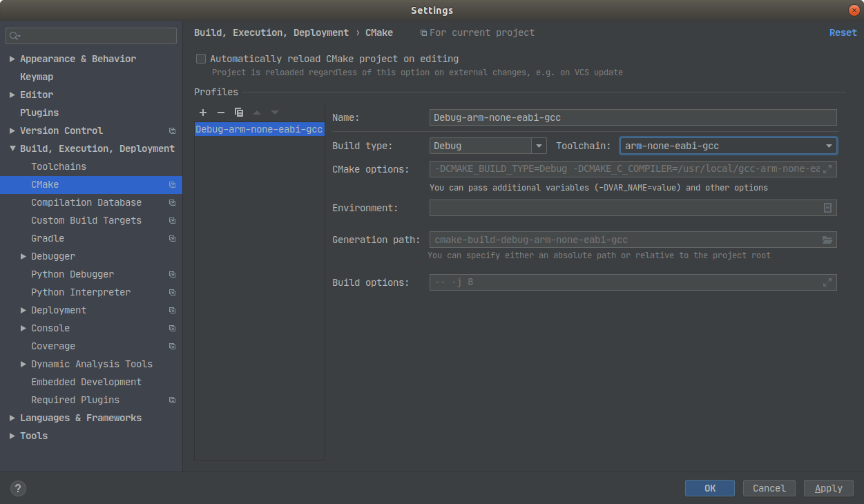Viewport: 864px width, 504px height.
Task: Click project-level icon beside Console
Action: click(172, 329)
